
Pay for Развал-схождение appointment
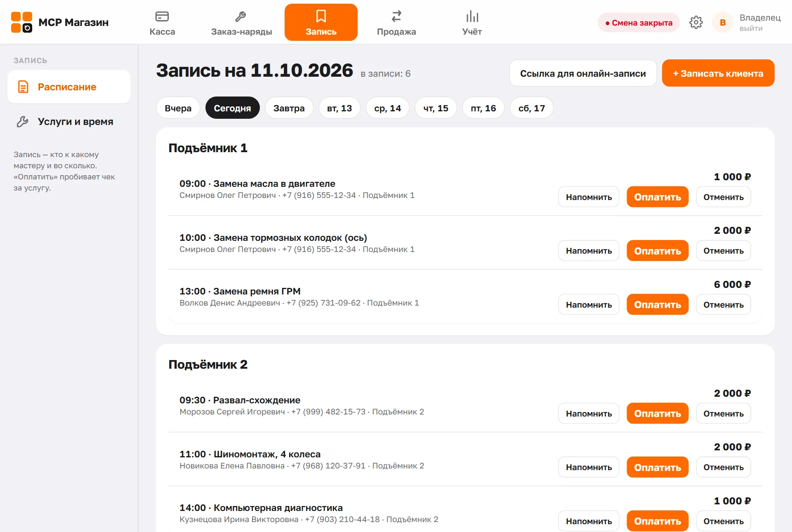pyautogui.click(x=658, y=414)
